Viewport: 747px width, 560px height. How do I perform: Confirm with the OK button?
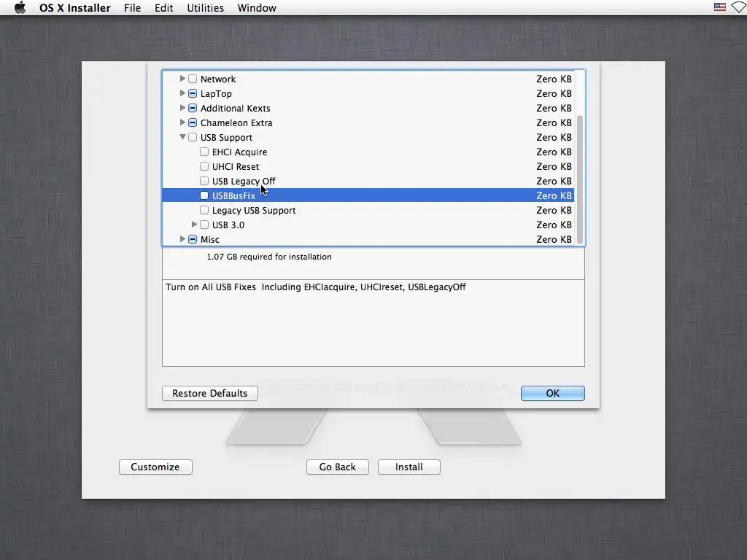click(553, 393)
